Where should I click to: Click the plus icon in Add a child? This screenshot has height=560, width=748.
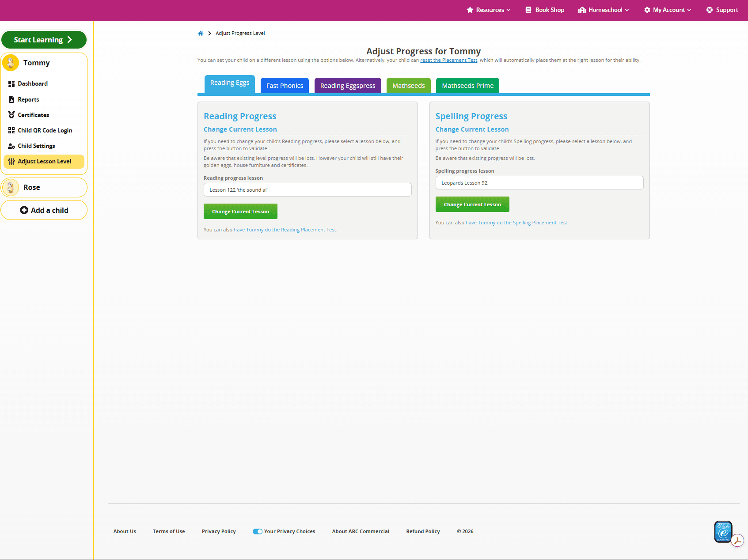(x=24, y=210)
